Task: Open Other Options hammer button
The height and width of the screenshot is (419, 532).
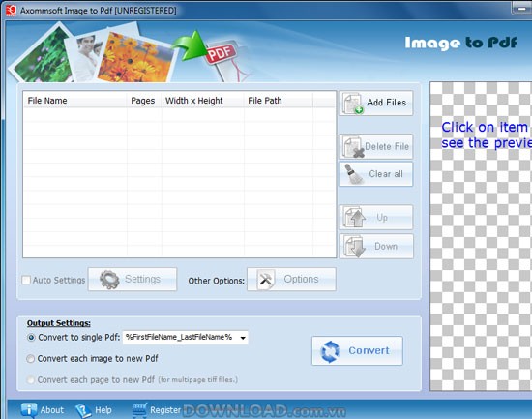Action: pyautogui.click(x=291, y=279)
